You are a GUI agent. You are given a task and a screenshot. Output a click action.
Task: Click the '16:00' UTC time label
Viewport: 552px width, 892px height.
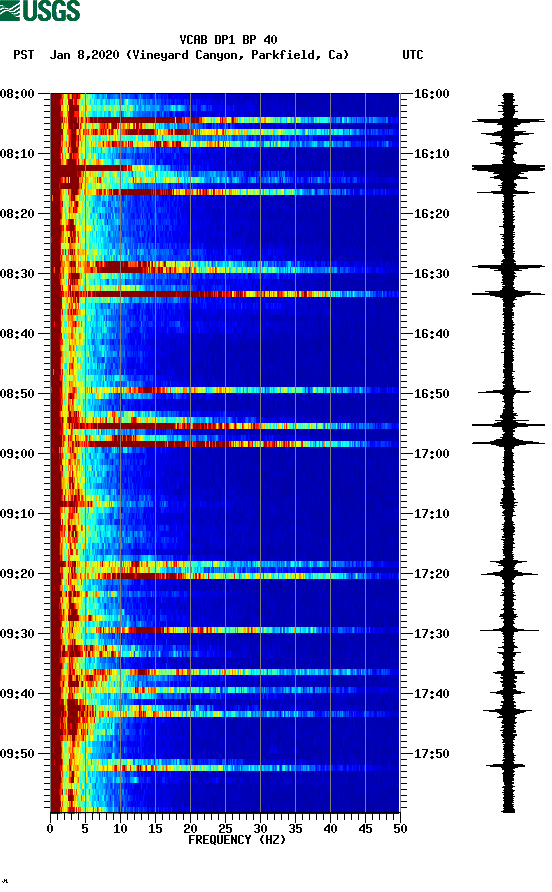[431, 94]
